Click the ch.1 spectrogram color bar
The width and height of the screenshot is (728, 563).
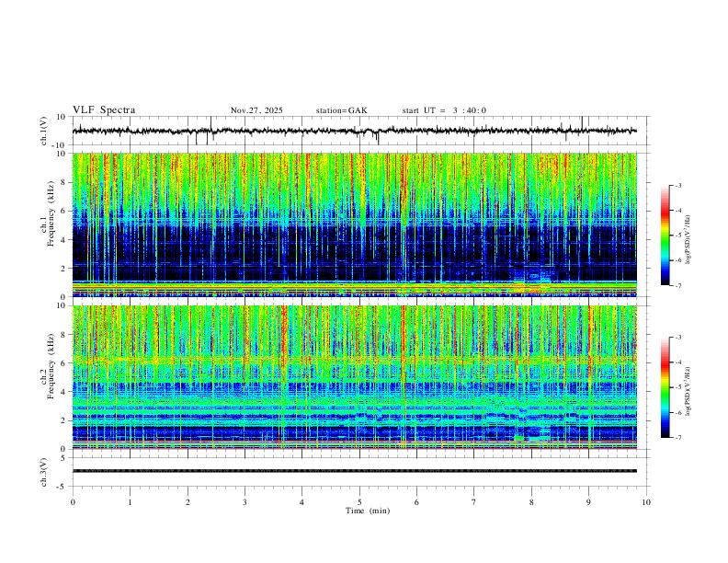pyautogui.click(x=665, y=236)
